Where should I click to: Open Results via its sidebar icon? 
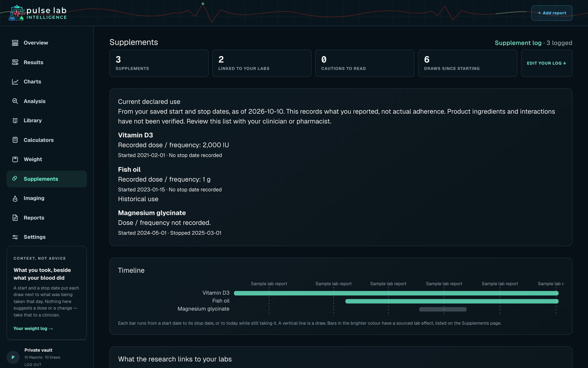pyautogui.click(x=15, y=62)
